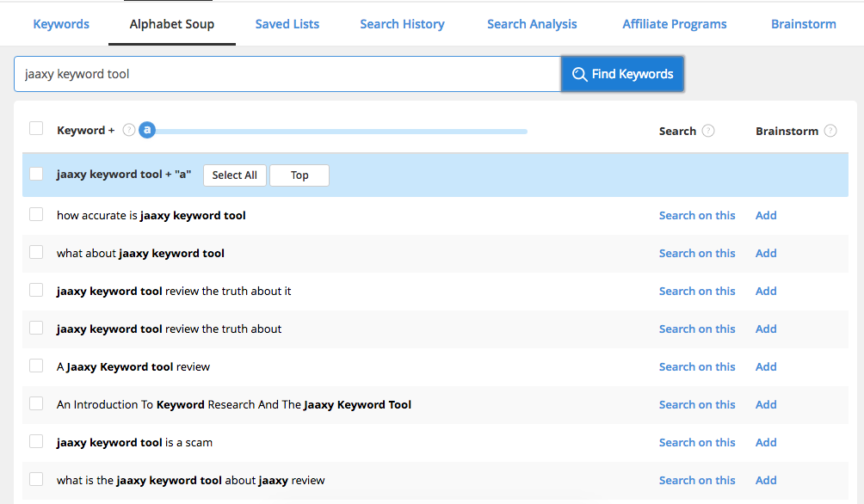Click the Find Keywords button
This screenshot has height=504, width=864.
pyautogui.click(x=623, y=74)
